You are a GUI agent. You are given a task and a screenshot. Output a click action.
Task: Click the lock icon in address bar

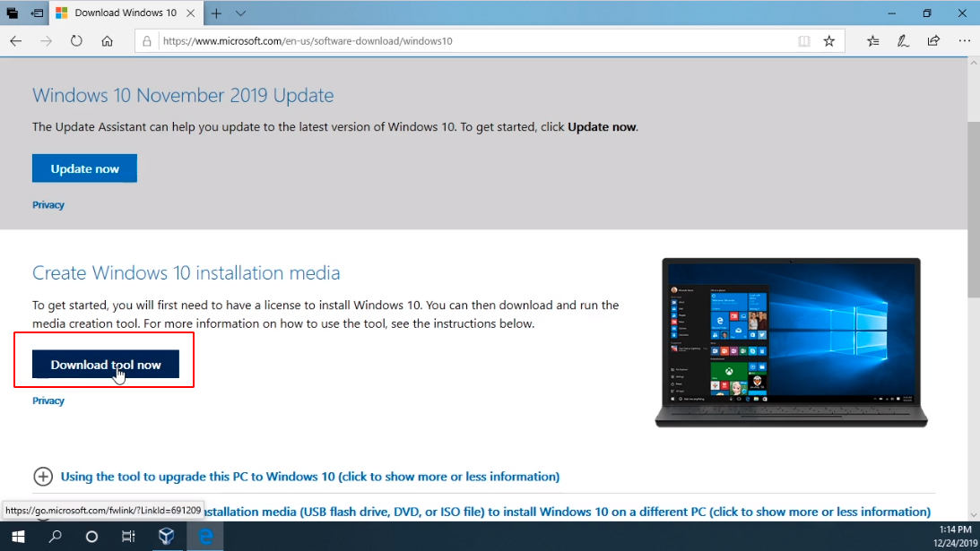pyautogui.click(x=147, y=41)
